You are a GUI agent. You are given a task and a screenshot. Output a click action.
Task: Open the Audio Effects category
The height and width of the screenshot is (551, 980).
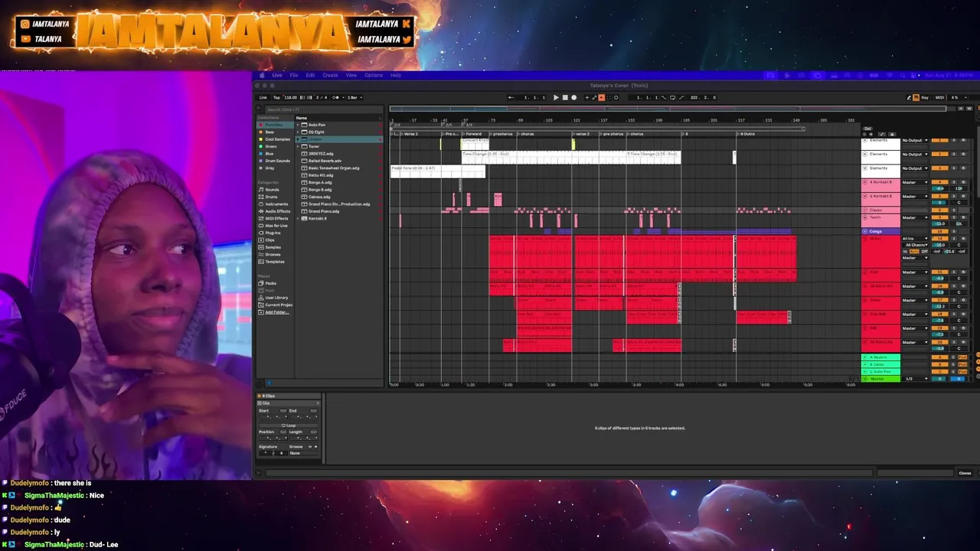276,211
